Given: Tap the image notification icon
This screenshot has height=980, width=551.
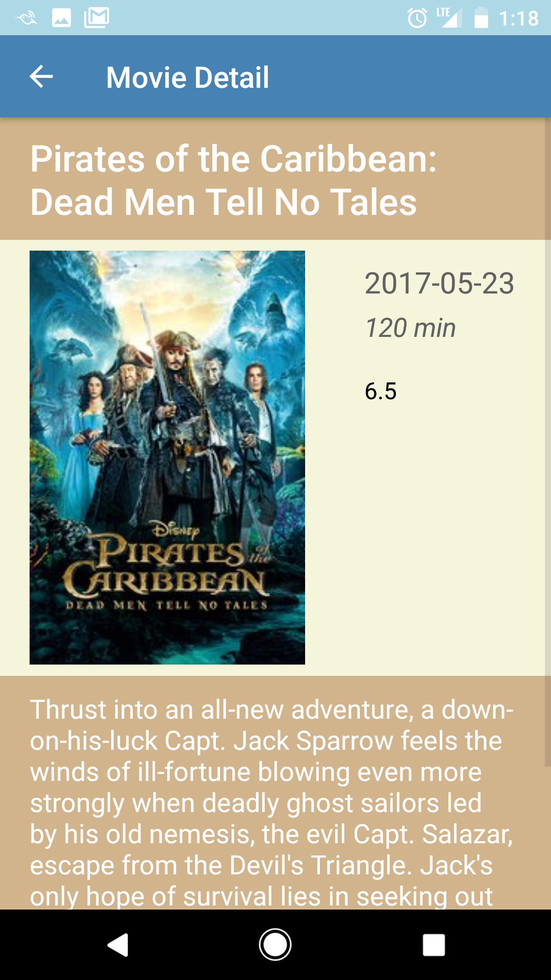Looking at the screenshot, I should tap(61, 18).
